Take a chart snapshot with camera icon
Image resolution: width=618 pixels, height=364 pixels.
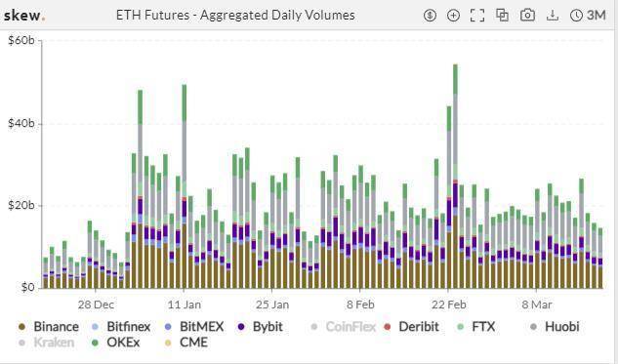(527, 16)
